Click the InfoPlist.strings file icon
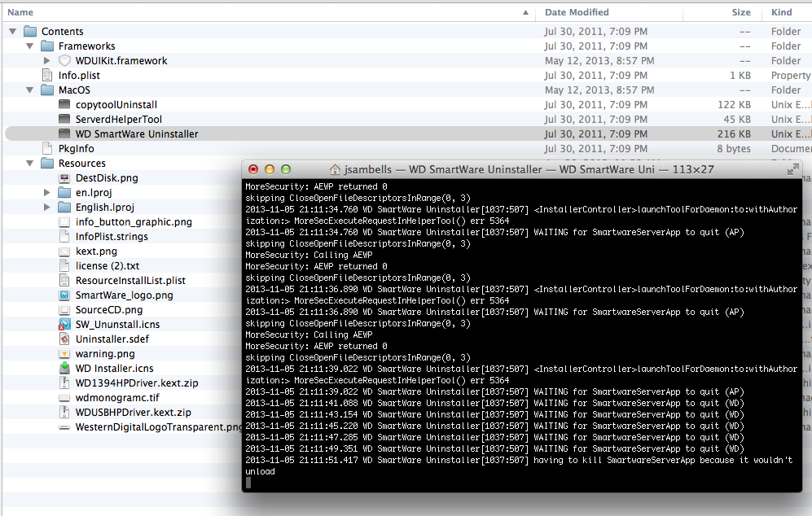The image size is (812, 516). (64, 237)
